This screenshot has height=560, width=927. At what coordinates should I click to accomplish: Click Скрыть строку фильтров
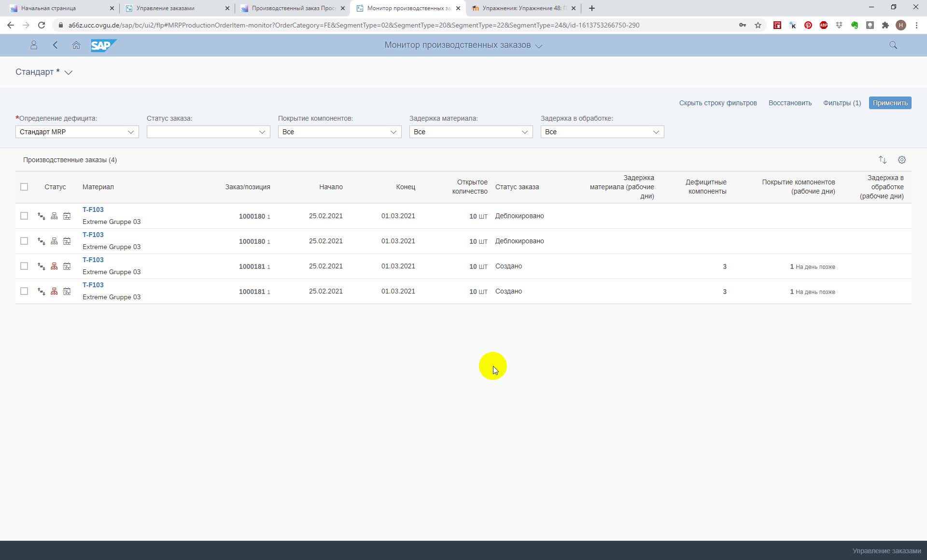(x=718, y=103)
